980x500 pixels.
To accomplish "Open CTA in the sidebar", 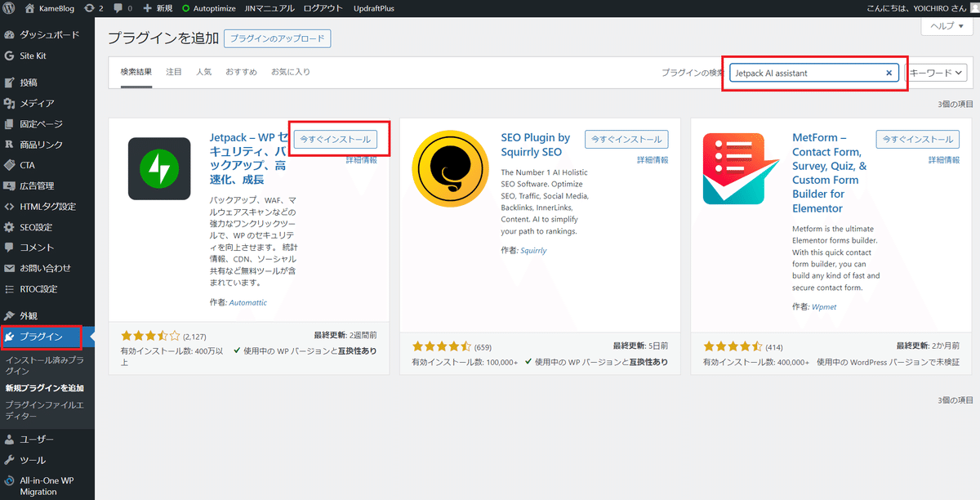I will point(47,165).
